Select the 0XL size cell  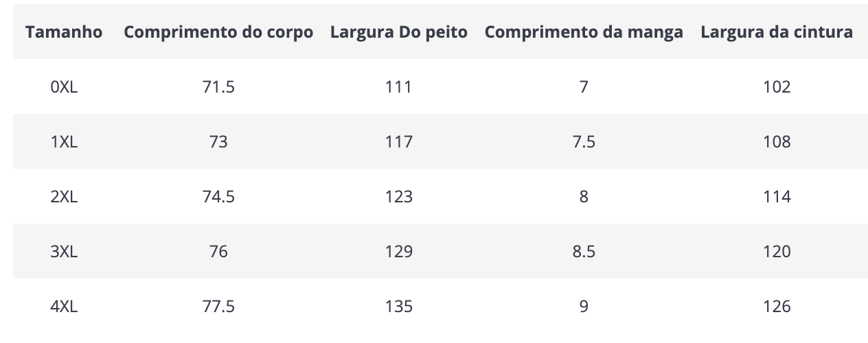64,87
